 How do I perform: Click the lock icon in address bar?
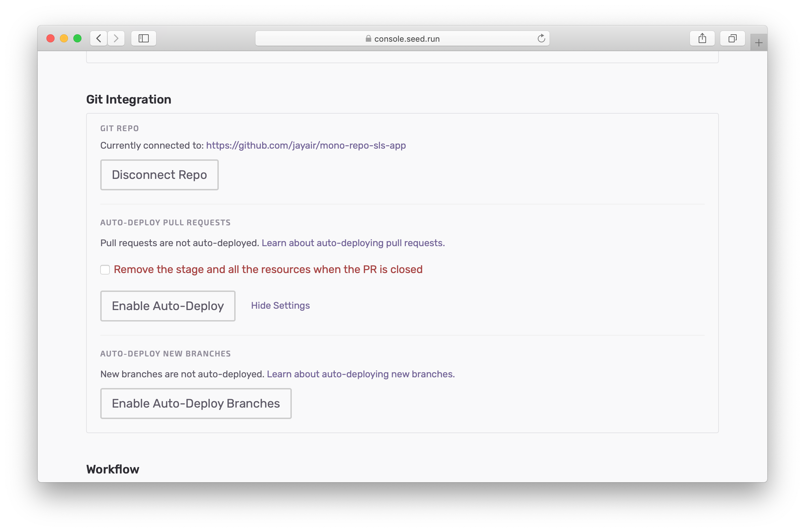coord(368,39)
